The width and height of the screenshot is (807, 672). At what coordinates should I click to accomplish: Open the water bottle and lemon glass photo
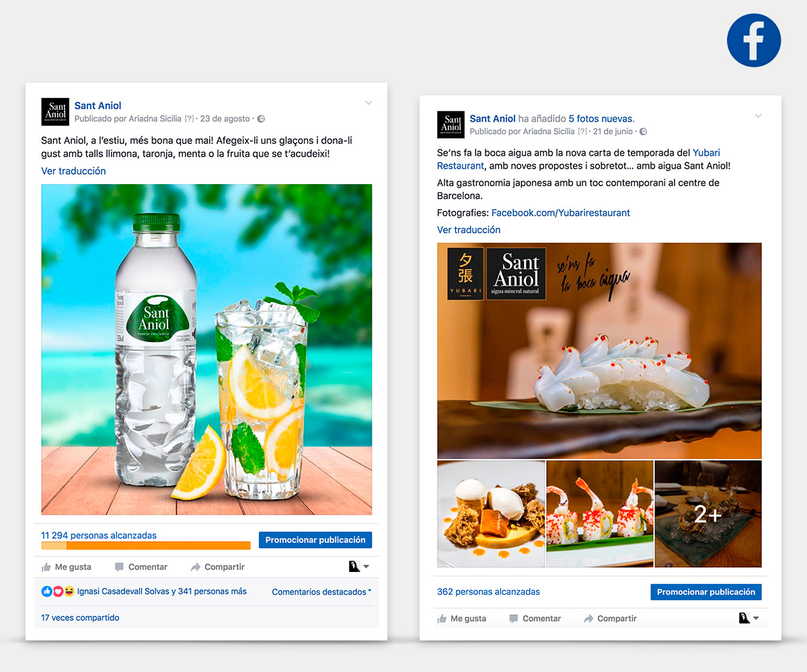(x=206, y=349)
